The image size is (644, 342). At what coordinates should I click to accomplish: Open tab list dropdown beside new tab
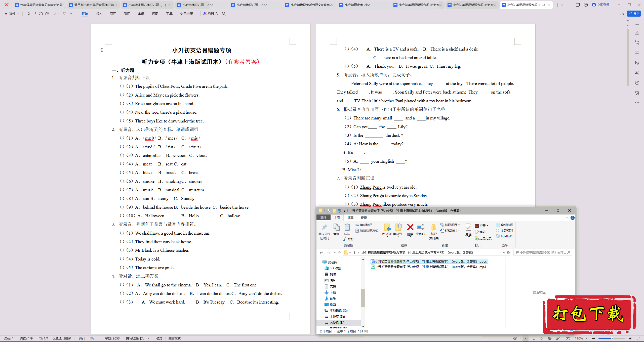pyautogui.click(x=562, y=5)
